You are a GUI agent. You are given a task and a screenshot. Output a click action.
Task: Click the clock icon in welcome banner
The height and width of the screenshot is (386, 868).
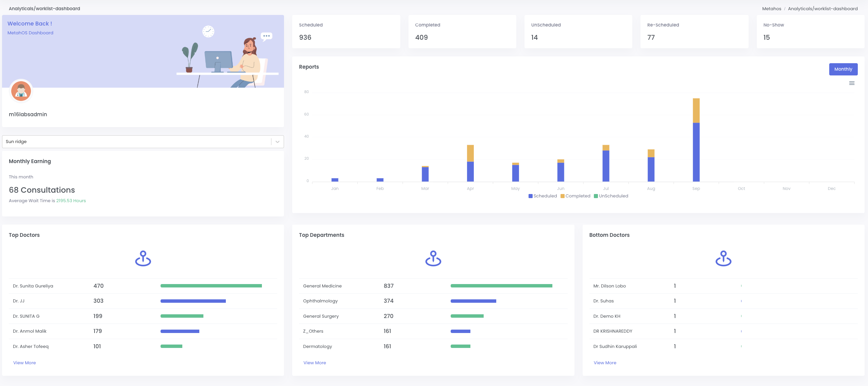point(208,32)
